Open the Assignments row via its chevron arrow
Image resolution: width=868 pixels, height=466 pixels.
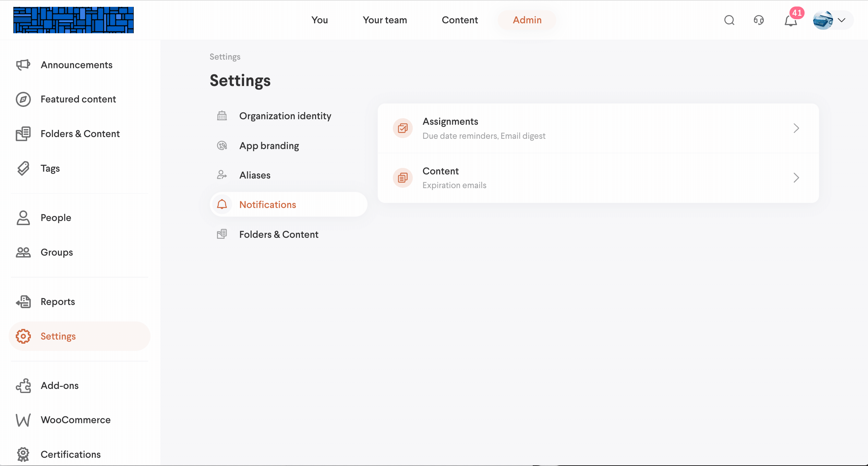[x=796, y=128]
